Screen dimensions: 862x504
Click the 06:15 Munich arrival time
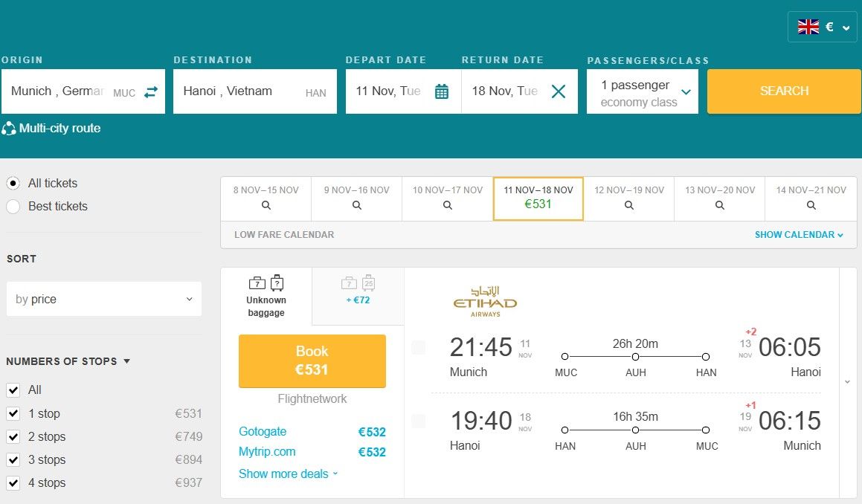(790, 421)
